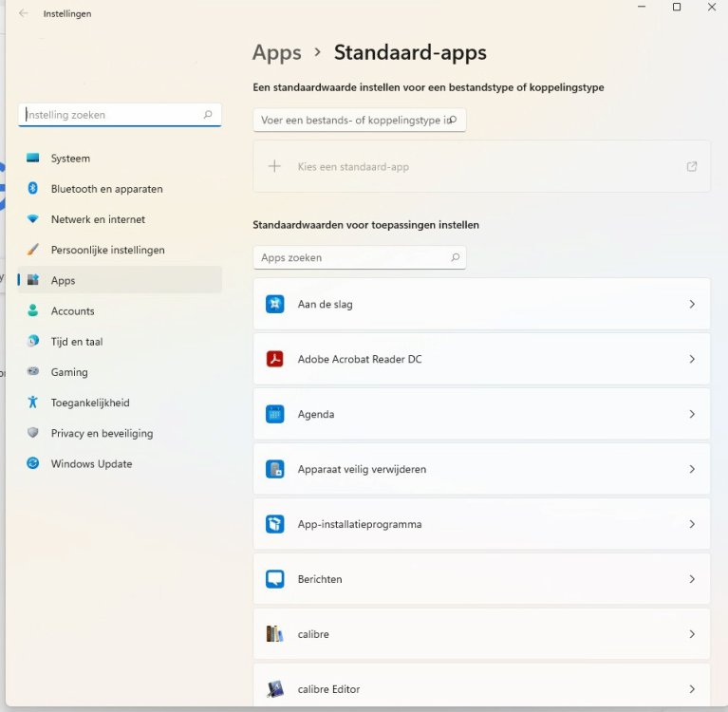Viewport: 728px width, 712px height.
Task: Click the Apparaat veilig verwijderen label
Action: (362, 469)
